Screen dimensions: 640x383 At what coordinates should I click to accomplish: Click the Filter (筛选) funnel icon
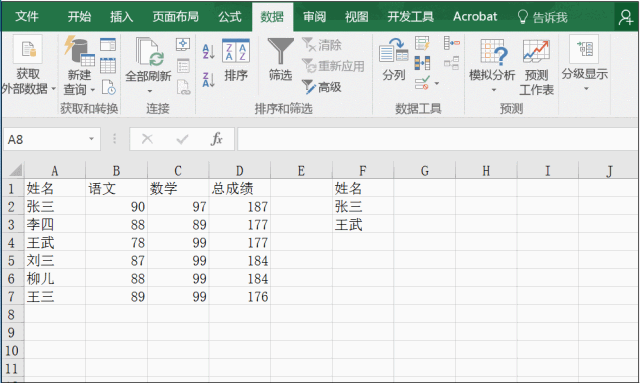280,51
